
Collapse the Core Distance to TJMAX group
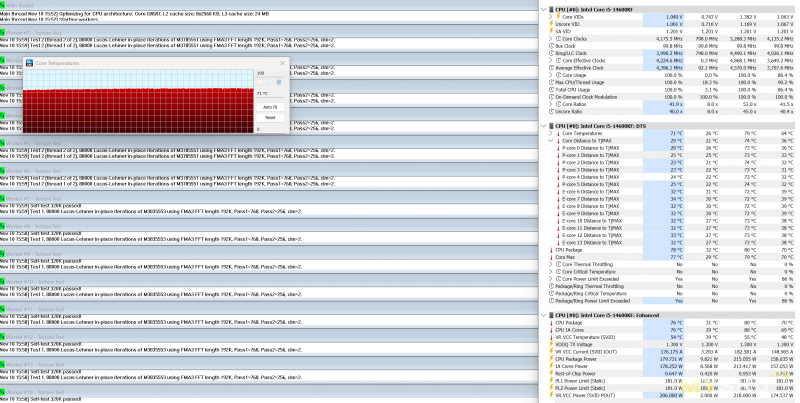pos(548,141)
